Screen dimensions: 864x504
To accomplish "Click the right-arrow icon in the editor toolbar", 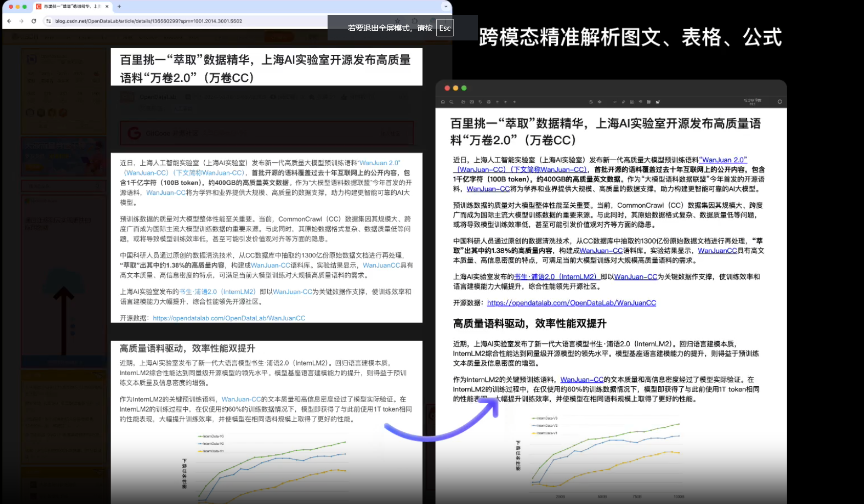I will click(514, 102).
